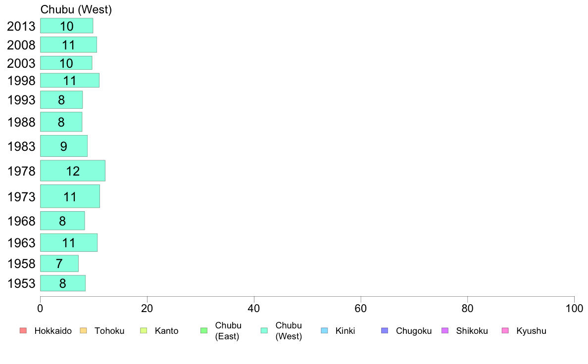Click the 100 tick on the x-axis

tap(574, 309)
